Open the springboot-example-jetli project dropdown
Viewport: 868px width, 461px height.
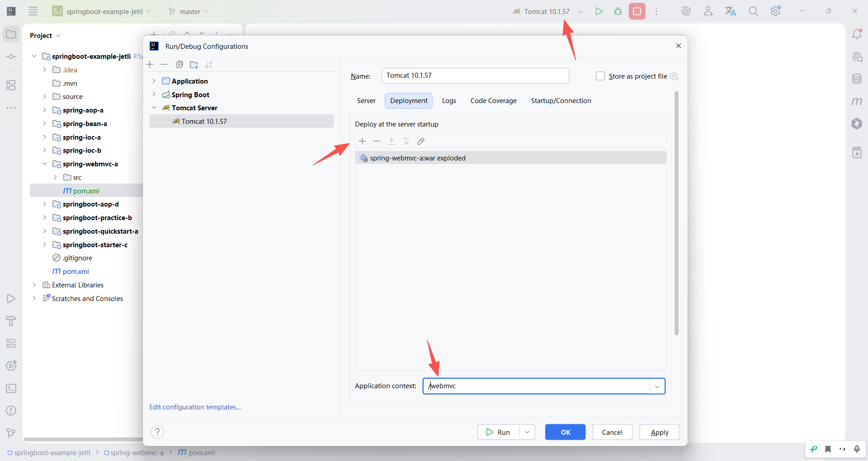click(102, 11)
